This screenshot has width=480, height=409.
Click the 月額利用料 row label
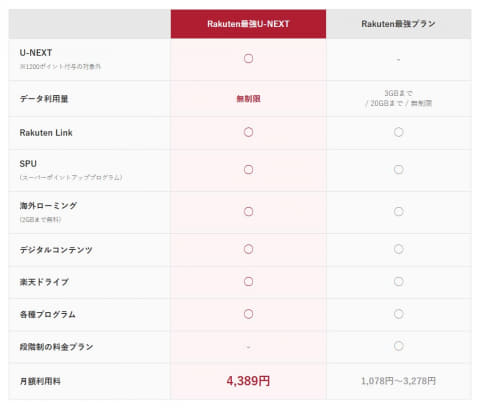[40, 381]
